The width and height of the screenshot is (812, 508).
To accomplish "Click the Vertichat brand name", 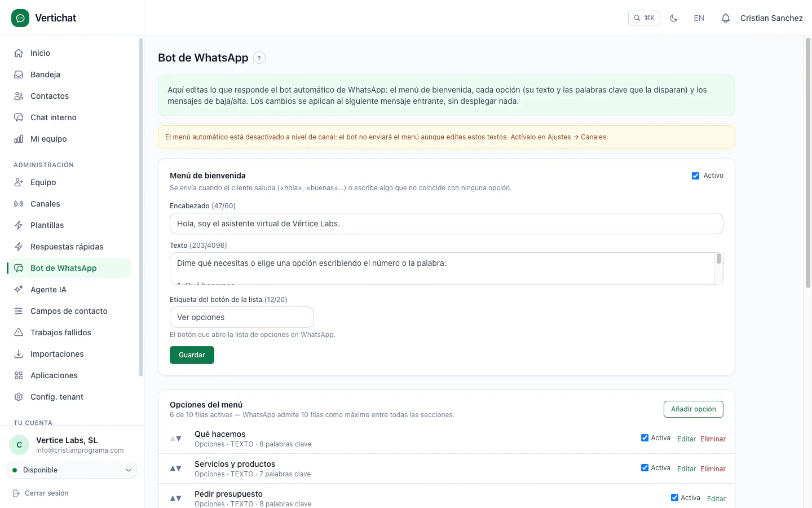I will click(x=55, y=18).
